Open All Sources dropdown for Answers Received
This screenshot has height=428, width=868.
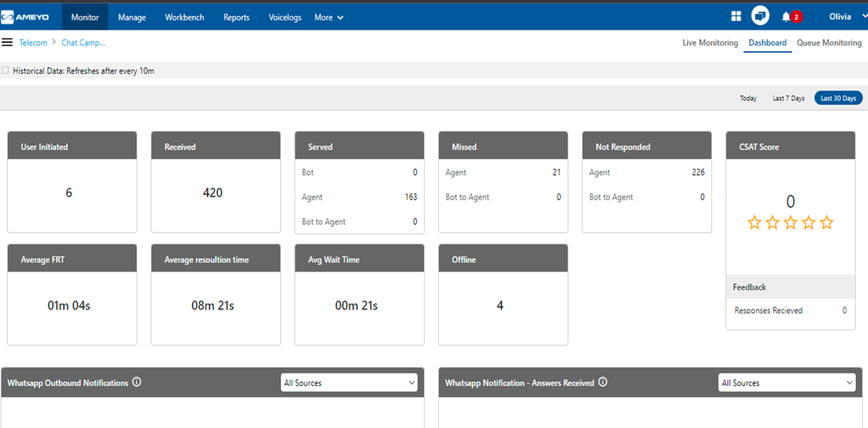[787, 382]
